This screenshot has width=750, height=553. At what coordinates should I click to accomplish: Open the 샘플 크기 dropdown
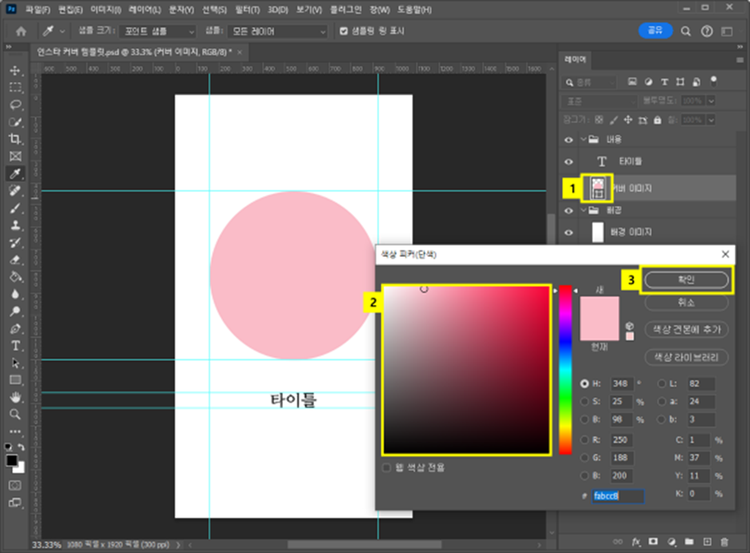[x=157, y=31]
